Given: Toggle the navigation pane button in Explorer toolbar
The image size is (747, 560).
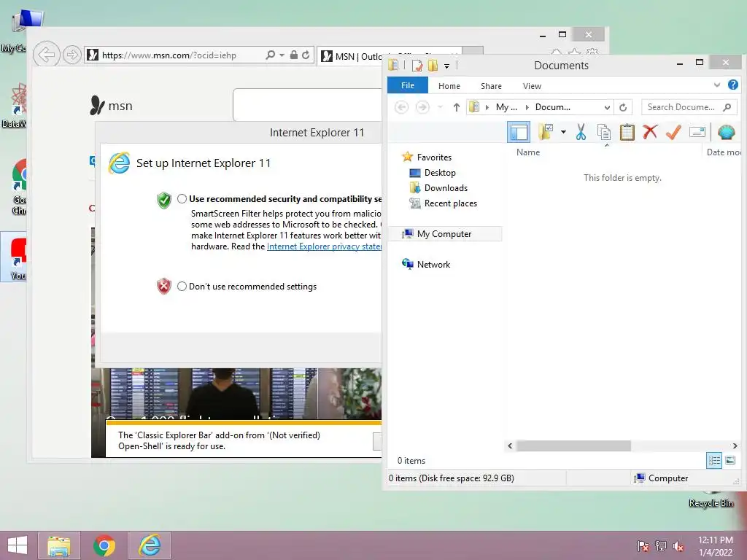Looking at the screenshot, I should [x=519, y=133].
